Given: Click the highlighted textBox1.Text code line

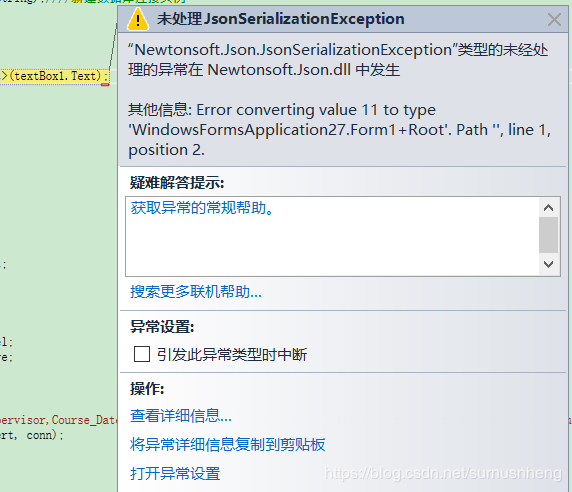Looking at the screenshot, I should [54, 76].
